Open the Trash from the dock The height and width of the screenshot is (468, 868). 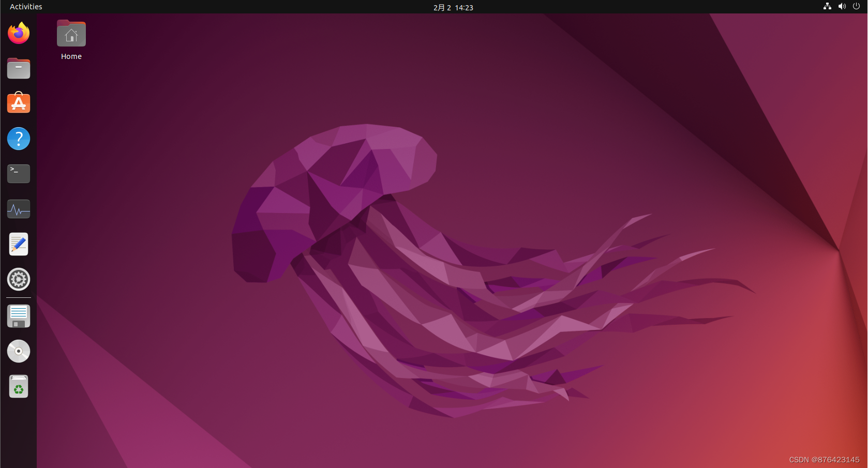click(18, 386)
